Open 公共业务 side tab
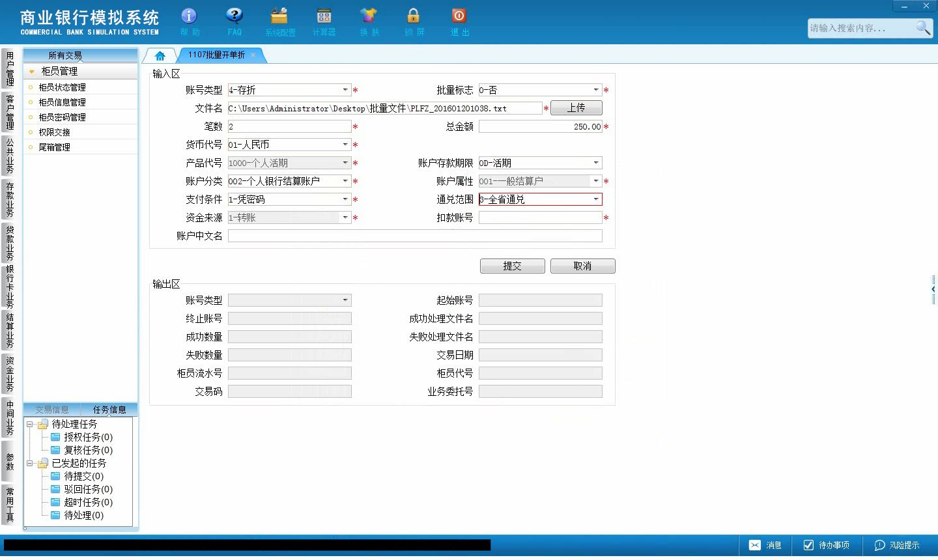 9,156
